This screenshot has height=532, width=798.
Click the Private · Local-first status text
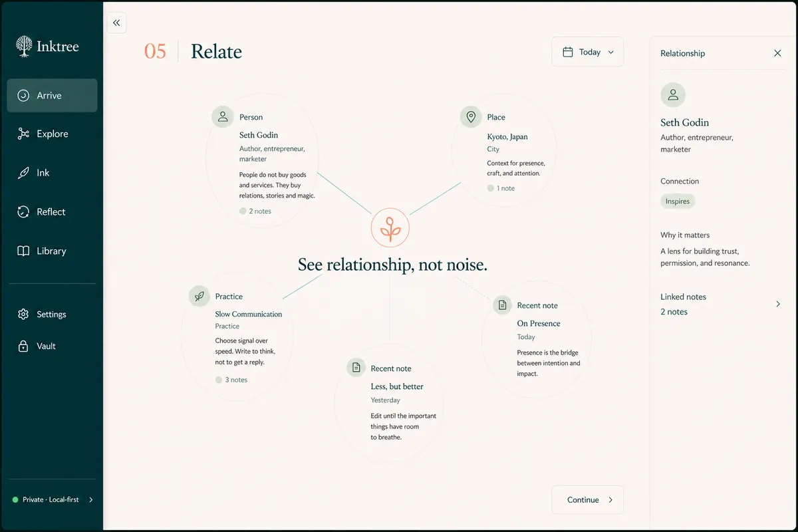(51, 499)
